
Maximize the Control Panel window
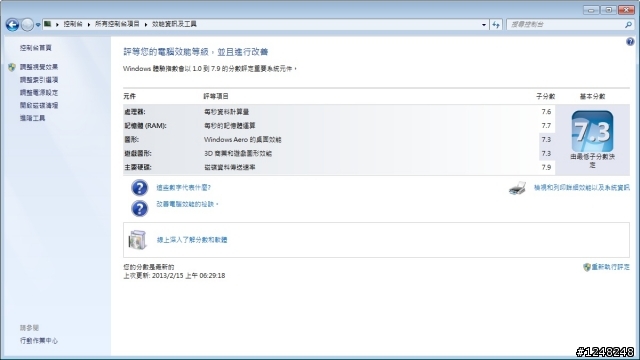coord(608,10)
